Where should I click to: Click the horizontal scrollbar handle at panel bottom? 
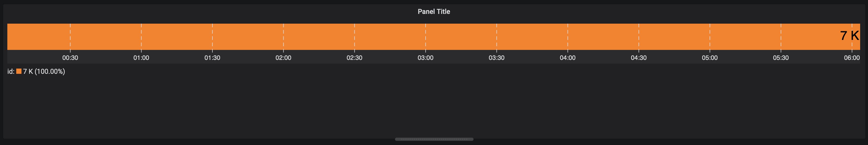[x=434, y=139]
